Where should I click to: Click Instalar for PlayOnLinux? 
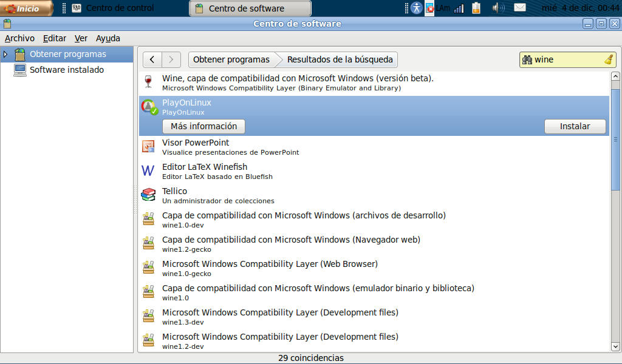[575, 126]
